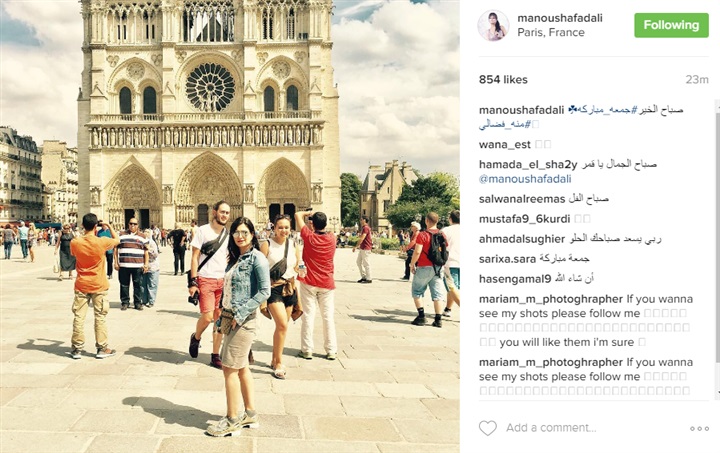Image resolution: width=720 pixels, height=453 pixels.
Task: Open manoushafadali username in the header
Action: pos(560,18)
